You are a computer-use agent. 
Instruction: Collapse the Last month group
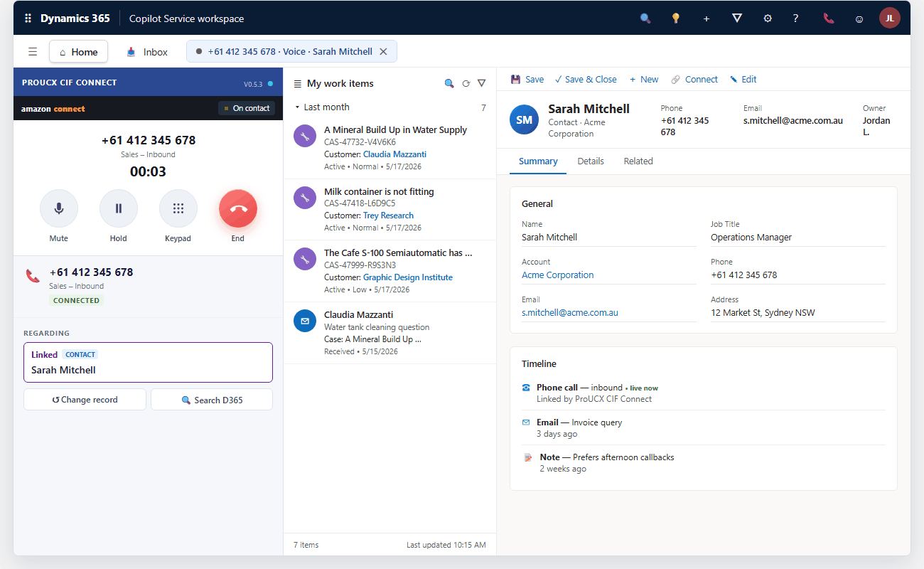[x=298, y=107]
